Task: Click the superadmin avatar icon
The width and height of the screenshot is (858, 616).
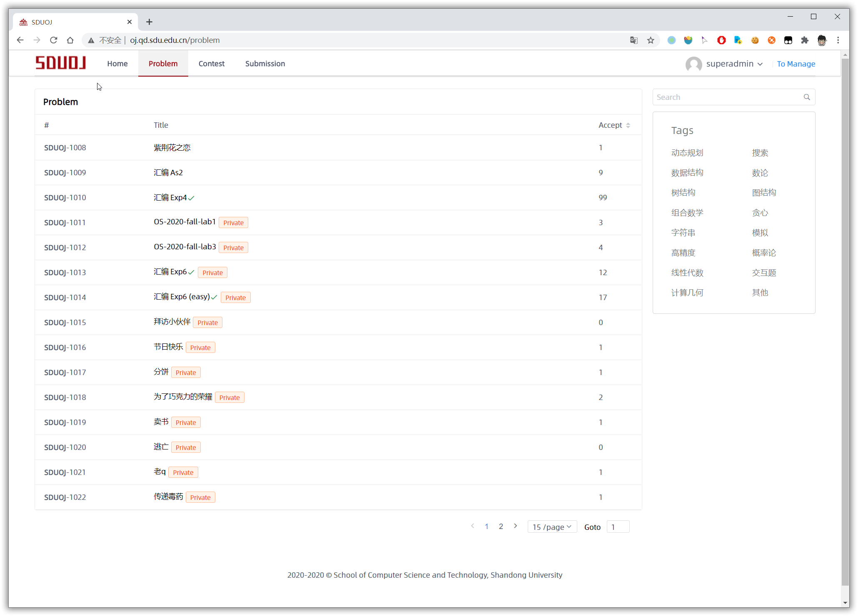Action: pyautogui.click(x=693, y=64)
